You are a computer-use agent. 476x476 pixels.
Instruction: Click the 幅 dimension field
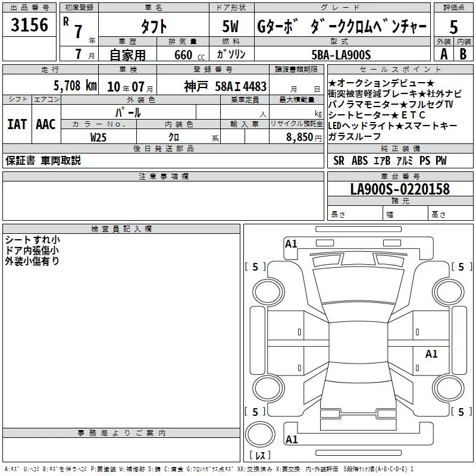coord(406,213)
